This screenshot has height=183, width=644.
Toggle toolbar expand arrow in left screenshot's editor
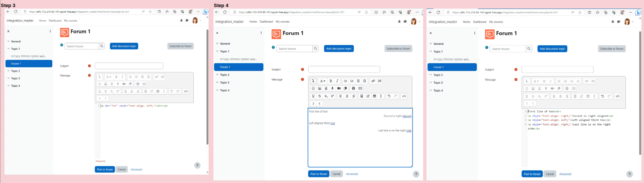(x=99, y=77)
